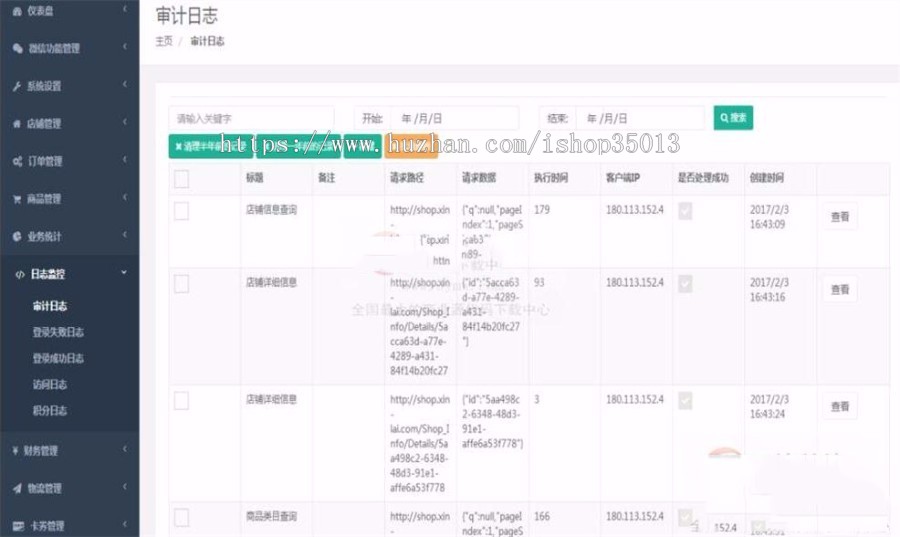The height and width of the screenshot is (537, 900).
Task: Click the yen icon beside 财务管理
Action: tap(15, 451)
